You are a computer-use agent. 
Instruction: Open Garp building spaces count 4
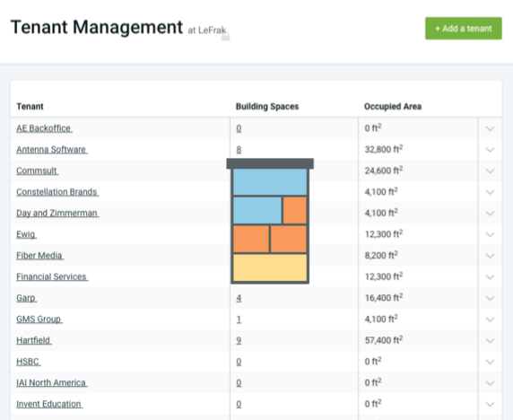coord(239,298)
